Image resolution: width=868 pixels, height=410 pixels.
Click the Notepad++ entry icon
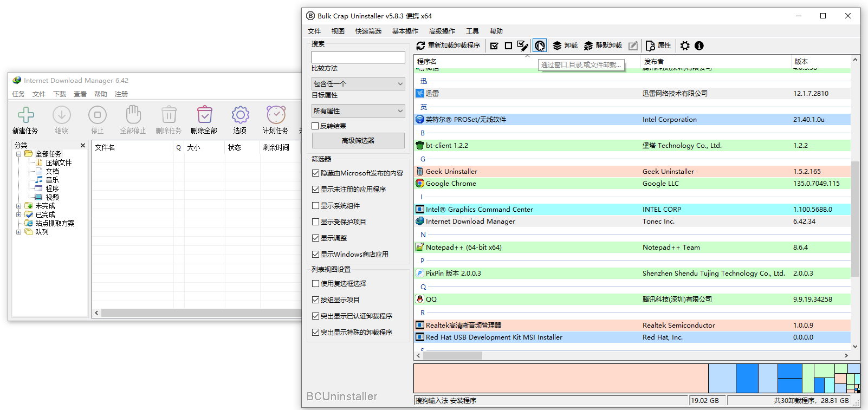tap(419, 247)
